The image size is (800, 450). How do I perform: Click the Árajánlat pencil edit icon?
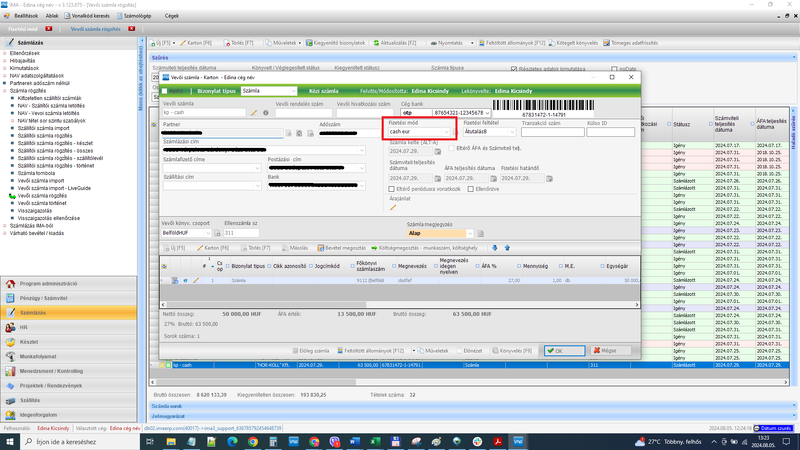coord(393,207)
